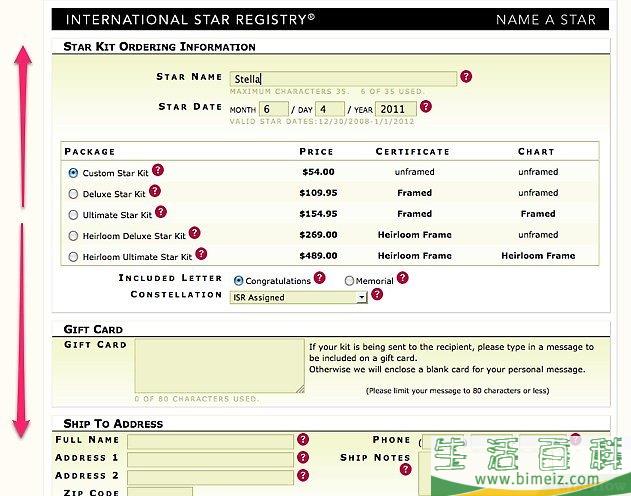Select the Ultimate Star Kit radio button
Image resolution: width=631 pixels, height=496 pixels.
coord(73,215)
